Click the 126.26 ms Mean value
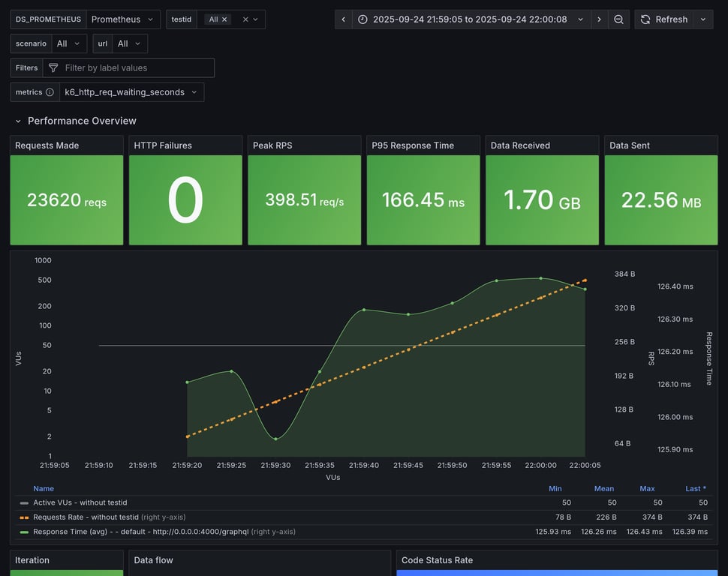The height and width of the screenshot is (576, 728). [x=598, y=532]
